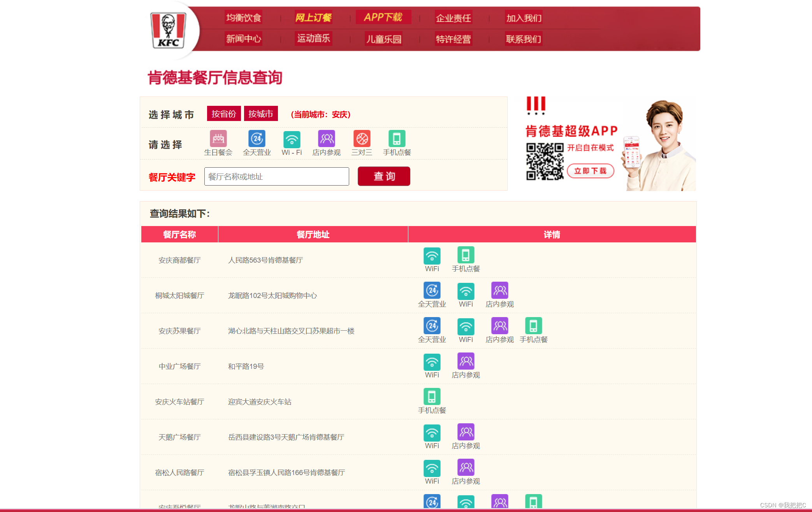Click the WiFi icon for 安庆商都餐厅

point(432,256)
